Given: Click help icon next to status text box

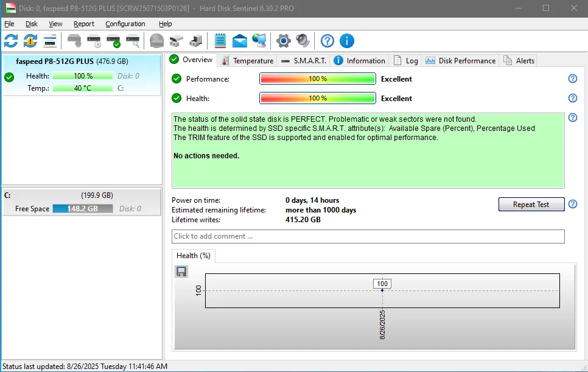Looking at the screenshot, I should (x=573, y=118).
